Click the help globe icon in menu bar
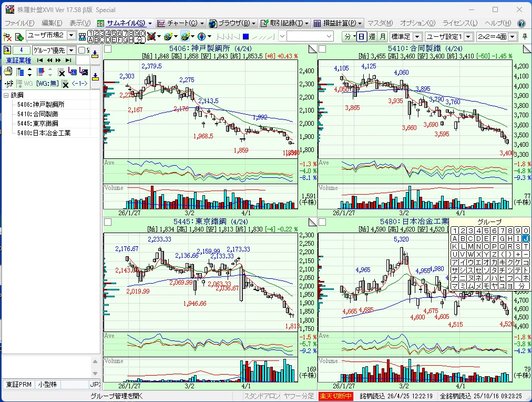Screen dimensions: 532x402 [521, 23]
